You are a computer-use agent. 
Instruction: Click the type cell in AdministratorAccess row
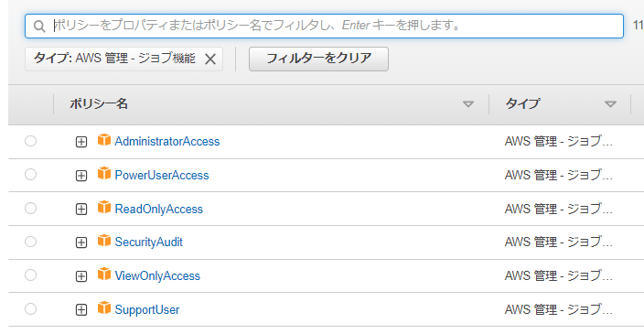pos(559,141)
